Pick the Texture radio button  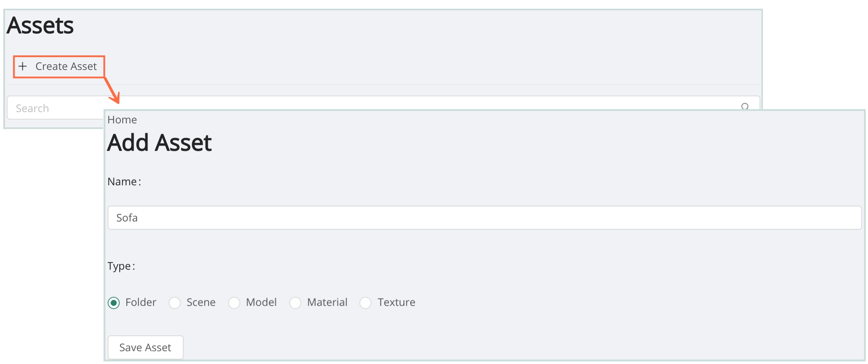pyautogui.click(x=365, y=303)
